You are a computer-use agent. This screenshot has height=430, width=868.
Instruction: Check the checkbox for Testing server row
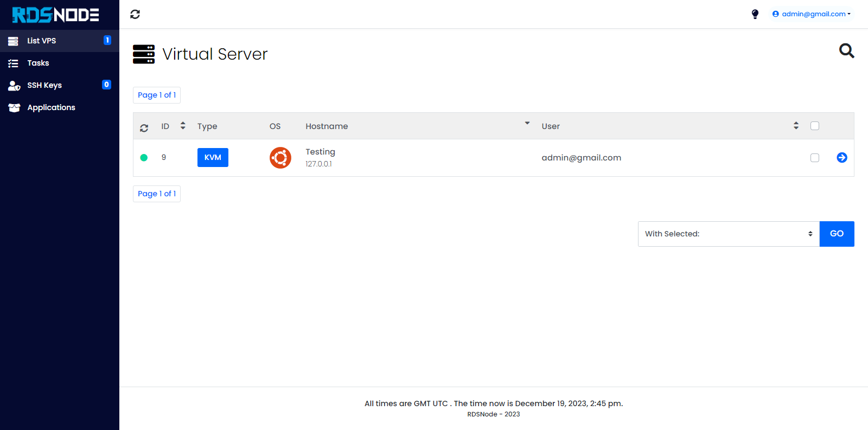coord(814,158)
